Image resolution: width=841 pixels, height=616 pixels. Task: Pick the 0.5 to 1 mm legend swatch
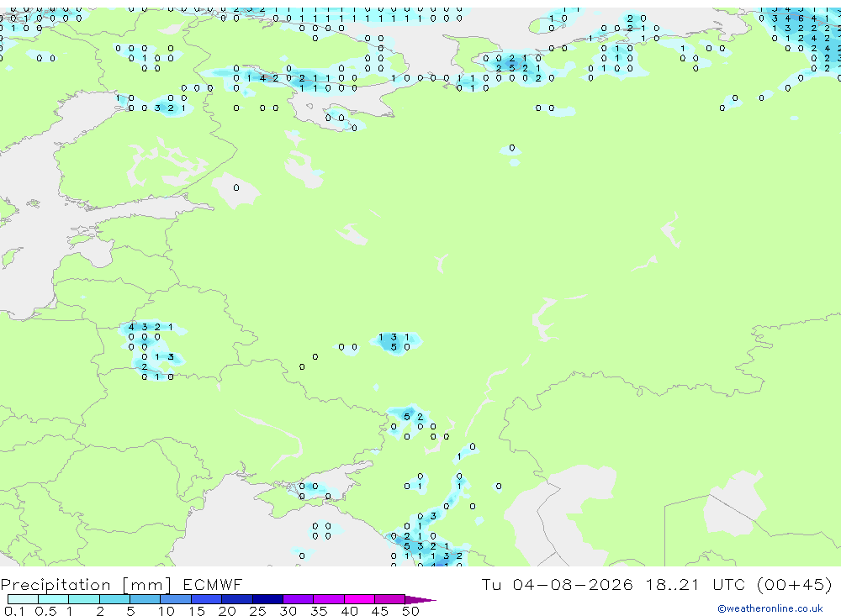[54, 599]
